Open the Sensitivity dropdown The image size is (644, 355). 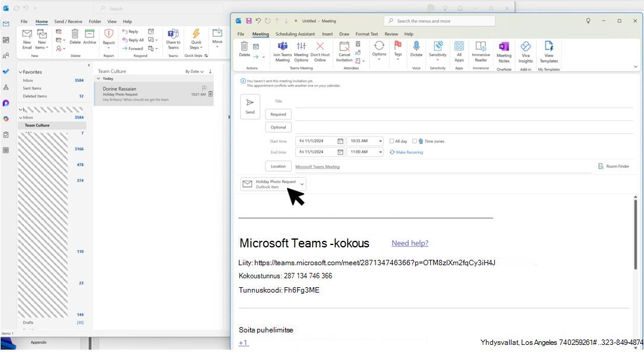(438, 51)
